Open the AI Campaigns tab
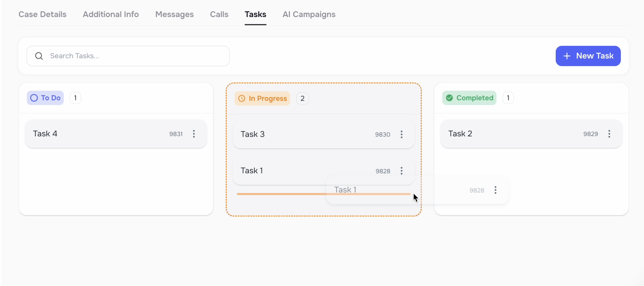This screenshot has height=286, width=644. pos(309,14)
